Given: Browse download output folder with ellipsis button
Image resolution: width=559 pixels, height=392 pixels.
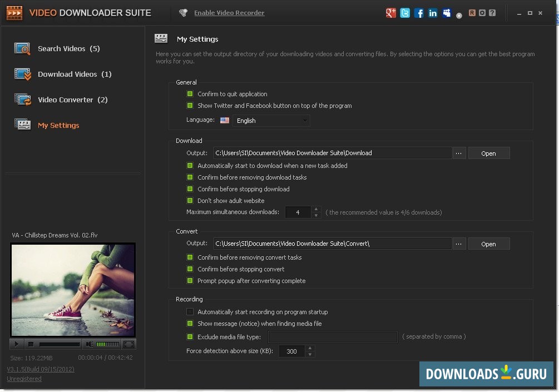Looking at the screenshot, I should 459,153.
